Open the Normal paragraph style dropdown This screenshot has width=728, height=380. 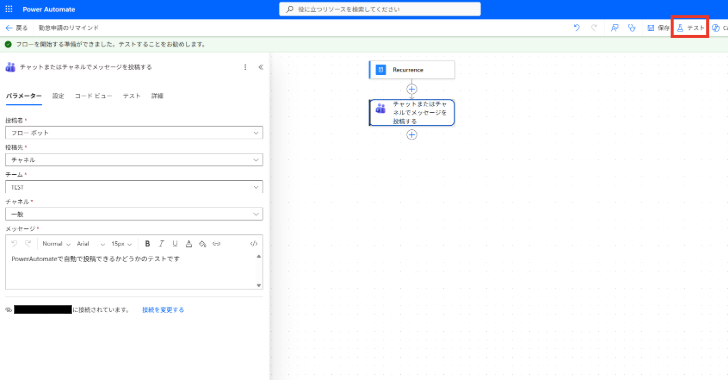[x=56, y=243]
